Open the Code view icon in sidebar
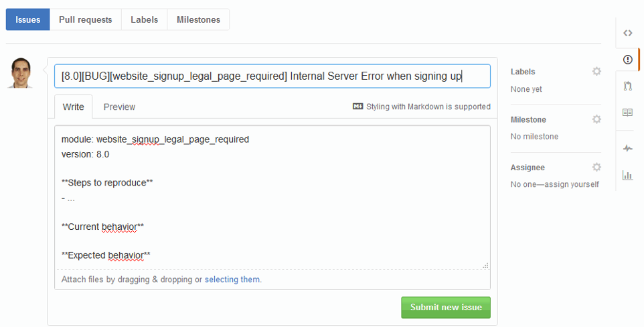This screenshot has height=327, width=644. pyautogui.click(x=627, y=33)
